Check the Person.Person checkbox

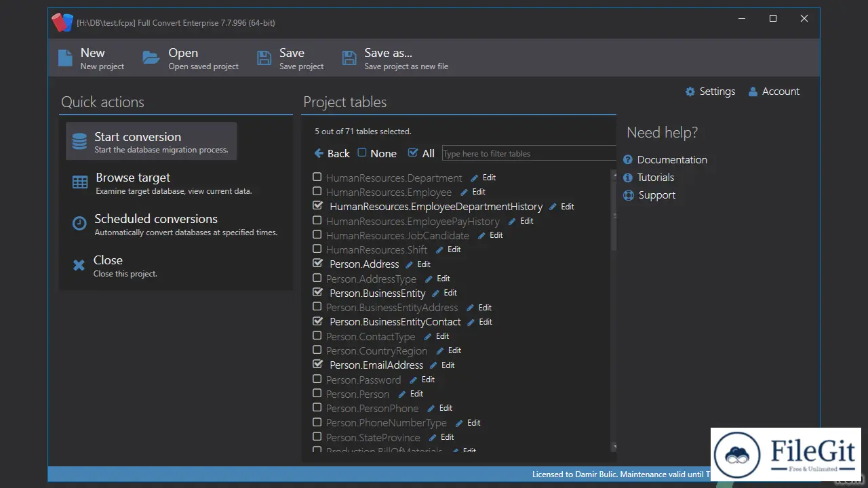[x=317, y=393]
